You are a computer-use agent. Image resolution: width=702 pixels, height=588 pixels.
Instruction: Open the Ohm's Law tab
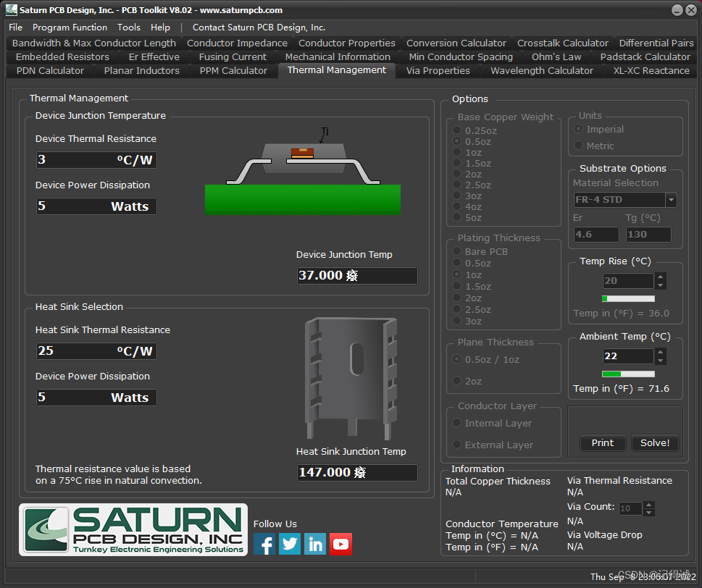(x=556, y=56)
